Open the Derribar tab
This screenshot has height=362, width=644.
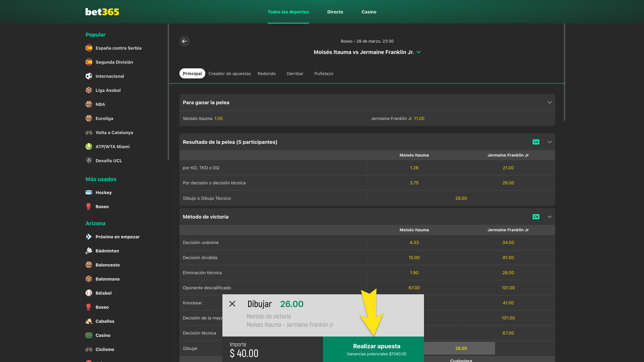pyautogui.click(x=295, y=73)
